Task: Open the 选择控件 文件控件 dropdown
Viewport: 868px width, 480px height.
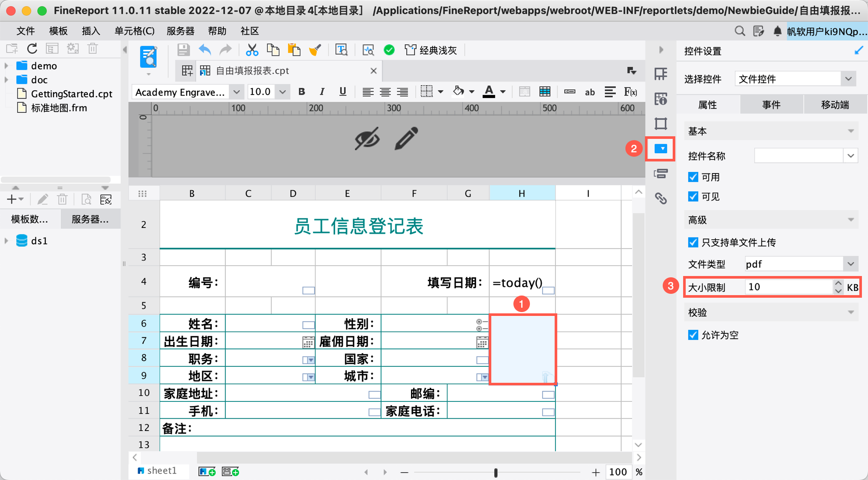Action: tap(848, 79)
